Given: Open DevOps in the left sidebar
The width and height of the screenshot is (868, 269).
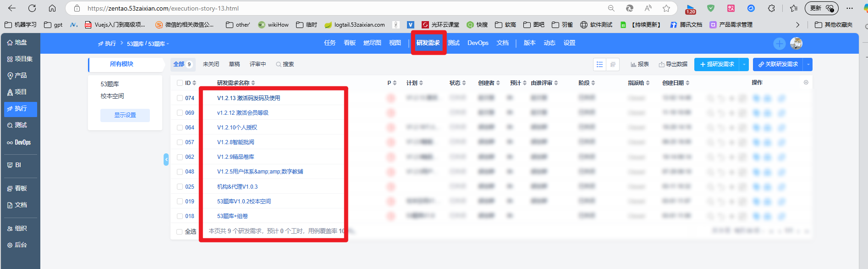Looking at the screenshot, I should click(19, 142).
